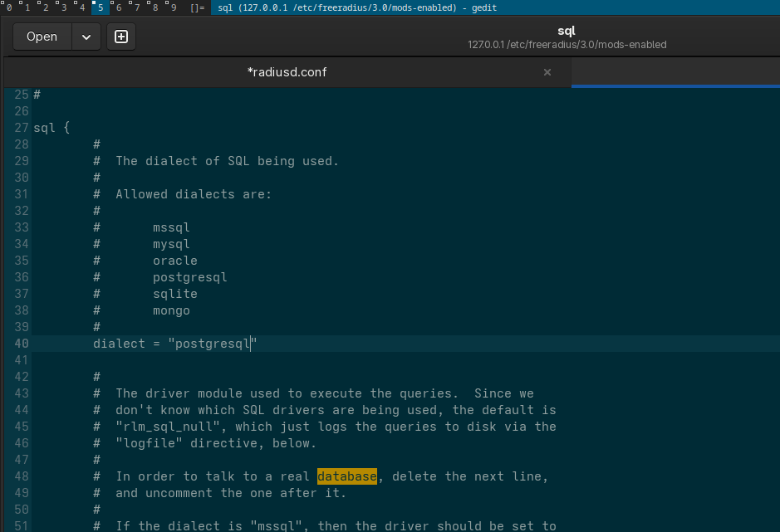
Task: Select workspace 3 in the top bar
Action: pos(64,7)
